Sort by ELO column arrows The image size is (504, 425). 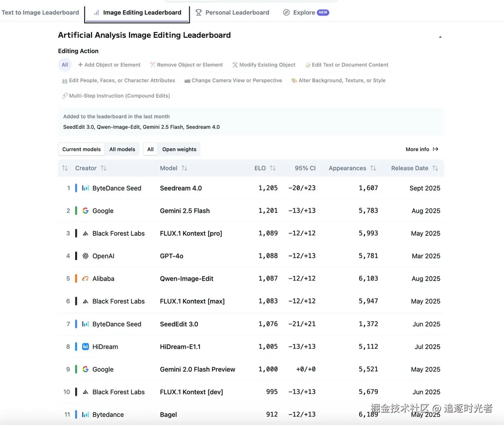click(272, 168)
